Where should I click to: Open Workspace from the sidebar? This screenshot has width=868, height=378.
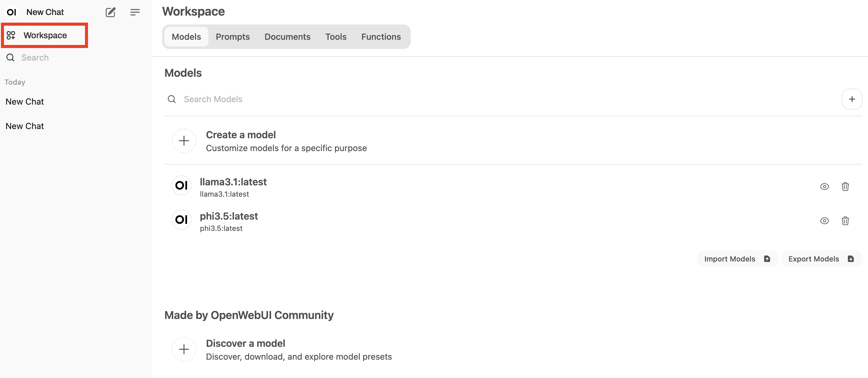(x=45, y=35)
